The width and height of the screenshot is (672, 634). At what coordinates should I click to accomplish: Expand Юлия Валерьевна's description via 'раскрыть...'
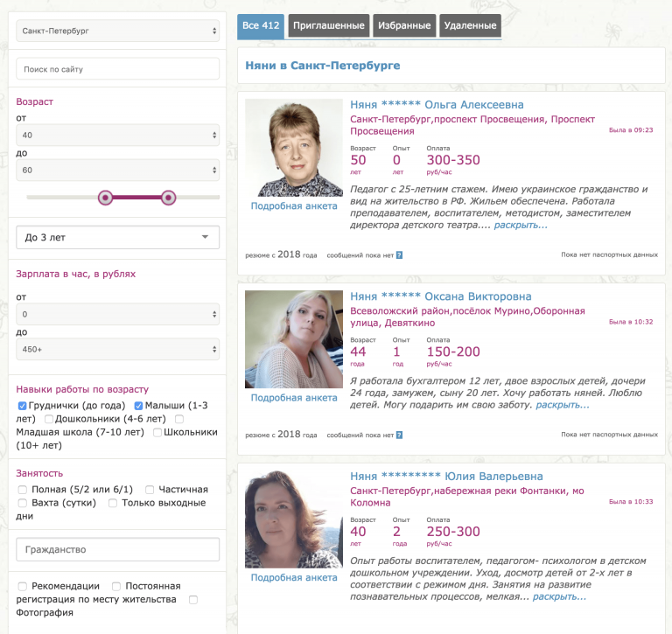[559, 597]
